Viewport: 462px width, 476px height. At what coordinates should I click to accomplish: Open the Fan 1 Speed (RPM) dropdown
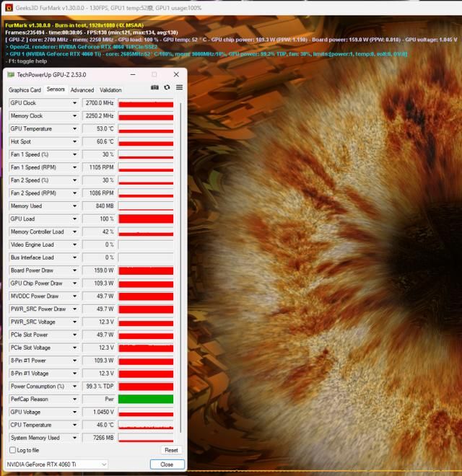74,167
